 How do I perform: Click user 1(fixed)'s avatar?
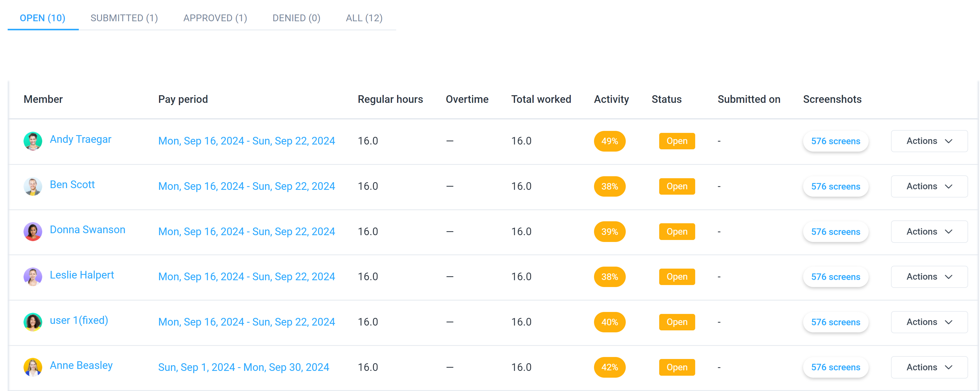click(33, 322)
